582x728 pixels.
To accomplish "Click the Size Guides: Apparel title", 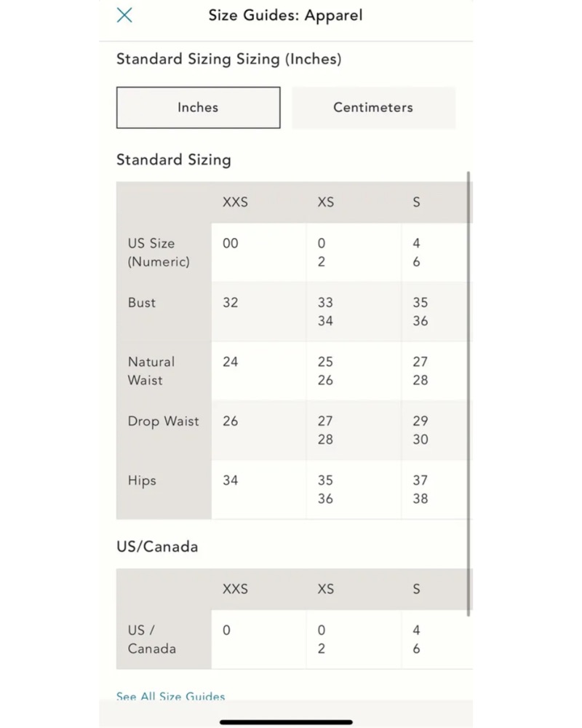I will tap(285, 15).
